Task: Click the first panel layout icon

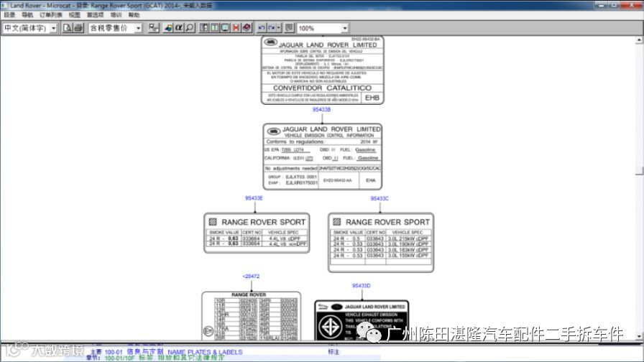Action: click(203, 28)
